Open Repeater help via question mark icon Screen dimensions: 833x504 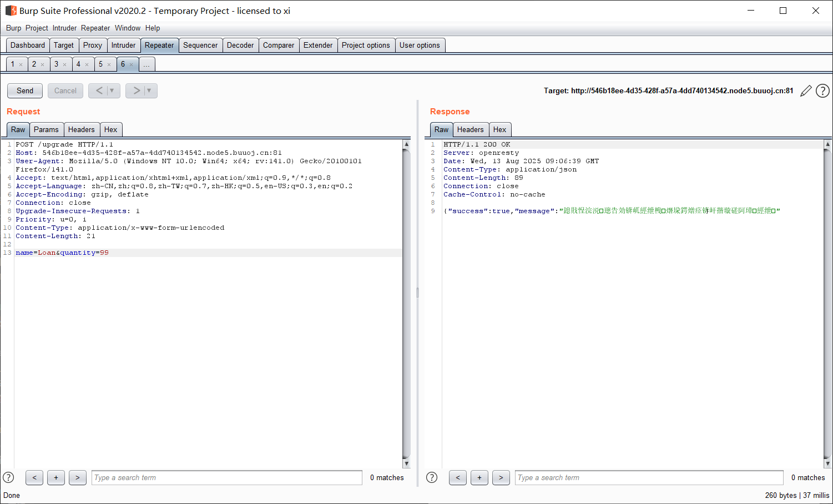(x=822, y=90)
